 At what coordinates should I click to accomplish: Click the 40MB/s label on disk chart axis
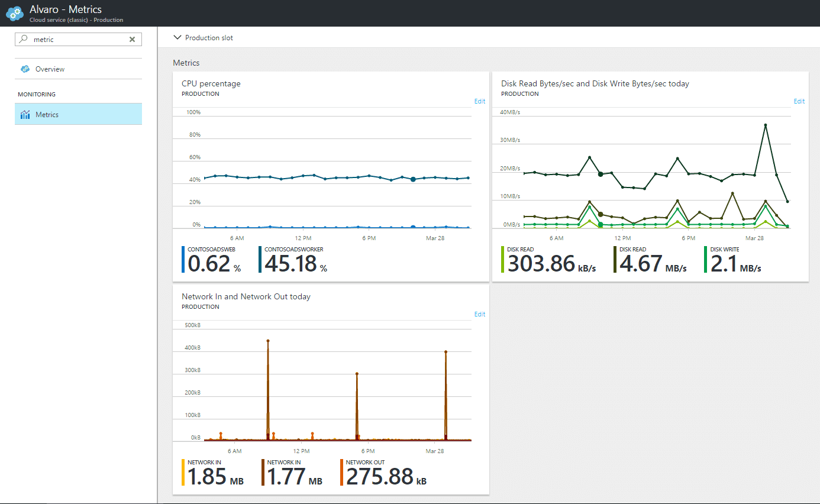(x=510, y=112)
